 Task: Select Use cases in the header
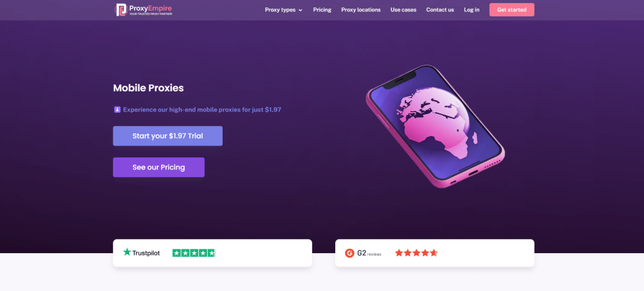(x=403, y=10)
